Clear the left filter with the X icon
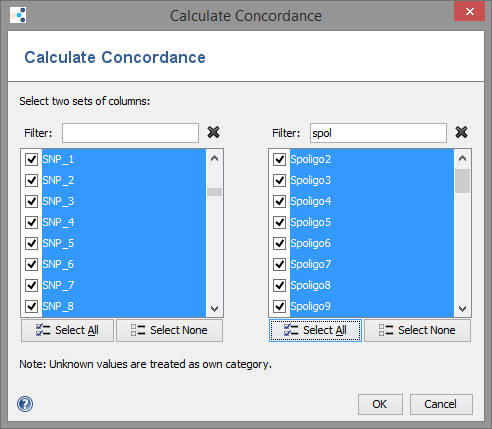This screenshot has height=429, width=492. 213,132
